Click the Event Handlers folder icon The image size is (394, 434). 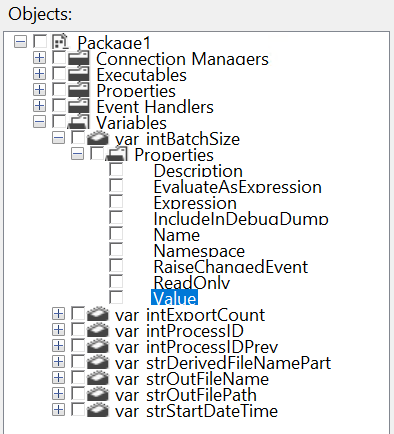(x=79, y=106)
